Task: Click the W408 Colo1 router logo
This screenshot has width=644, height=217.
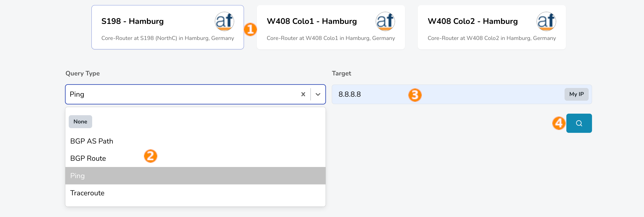Action: coord(385,21)
